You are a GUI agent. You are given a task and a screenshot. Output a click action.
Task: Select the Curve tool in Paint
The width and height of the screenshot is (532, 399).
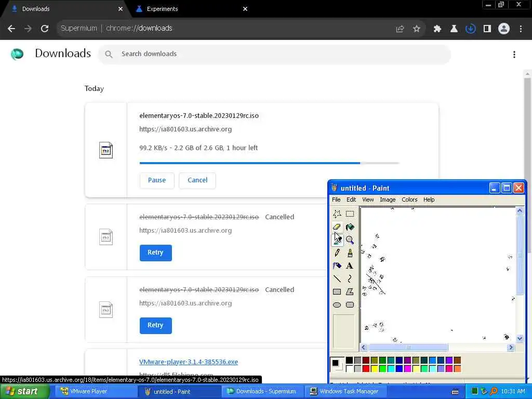pyautogui.click(x=350, y=278)
